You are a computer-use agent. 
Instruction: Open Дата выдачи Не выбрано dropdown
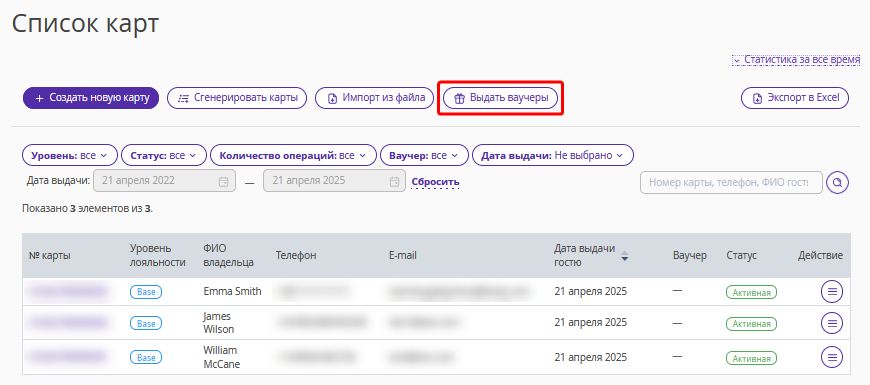pyautogui.click(x=553, y=155)
